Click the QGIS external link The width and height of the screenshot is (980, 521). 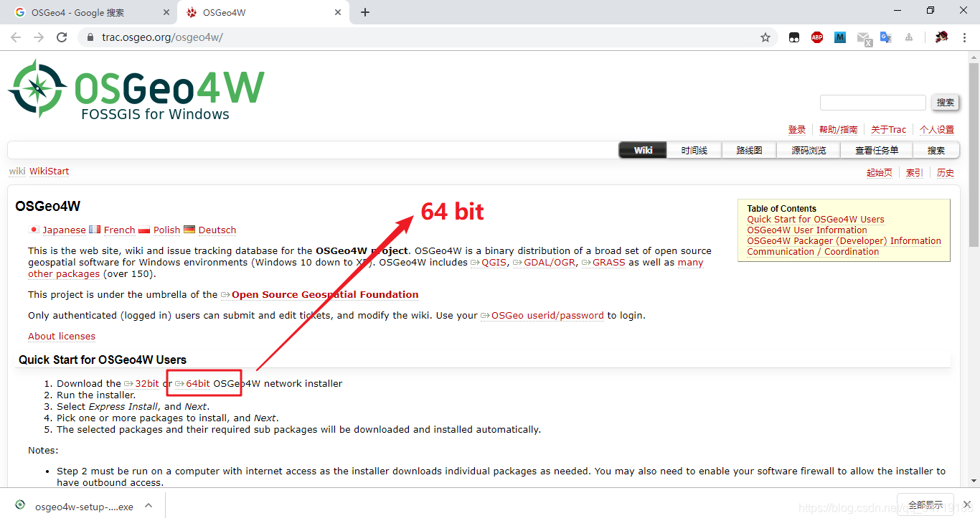click(x=489, y=263)
